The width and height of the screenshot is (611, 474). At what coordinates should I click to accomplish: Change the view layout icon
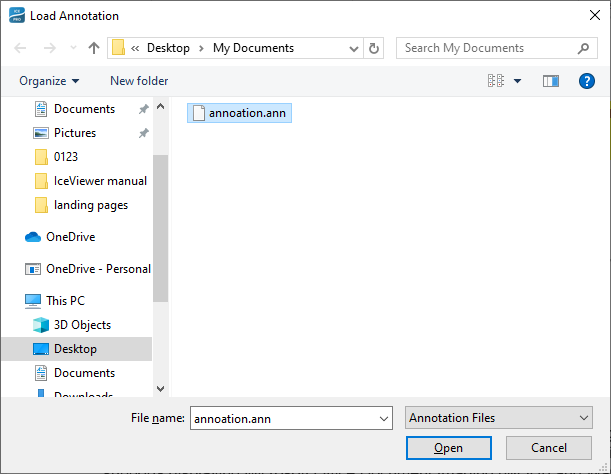click(496, 81)
